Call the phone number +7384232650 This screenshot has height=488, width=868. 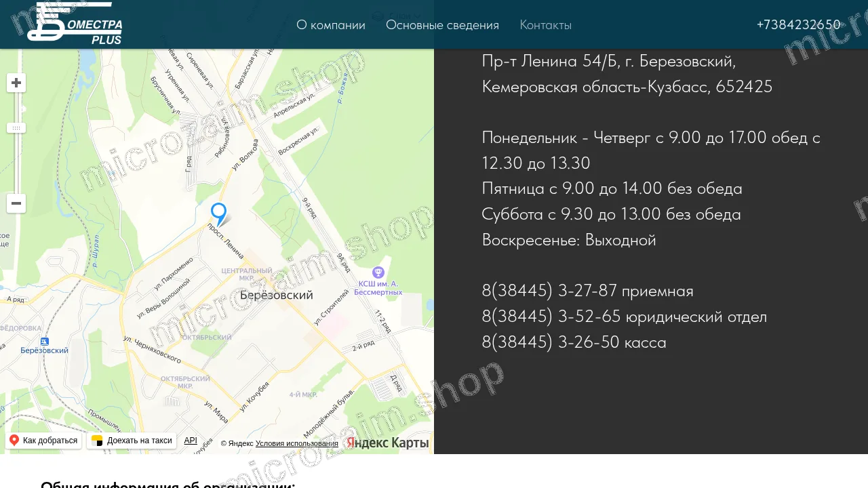pos(798,24)
